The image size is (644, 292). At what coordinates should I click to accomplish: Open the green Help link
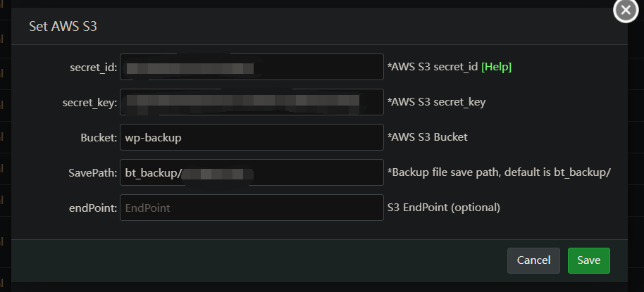496,67
